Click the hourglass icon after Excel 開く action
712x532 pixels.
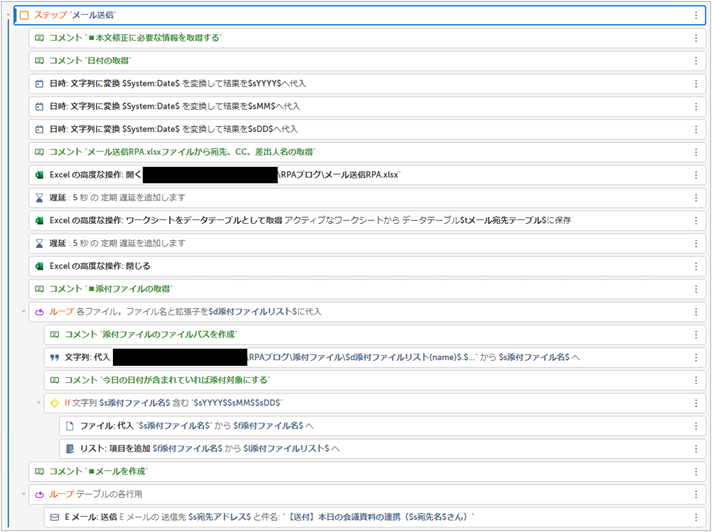coord(39,197)
